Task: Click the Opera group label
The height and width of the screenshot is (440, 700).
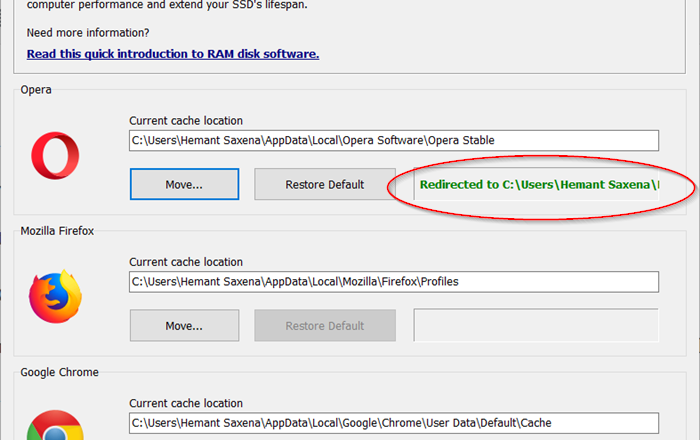Action: [x=36, y=90]
